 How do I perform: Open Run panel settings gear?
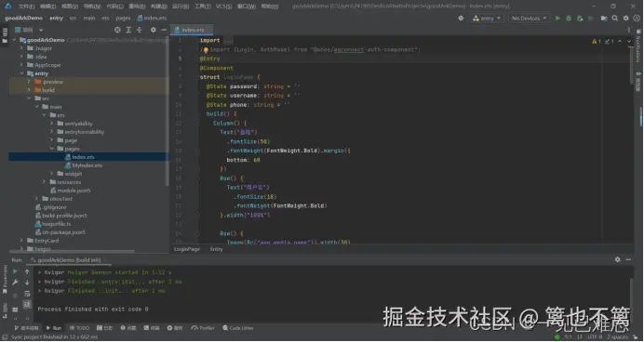617,259
